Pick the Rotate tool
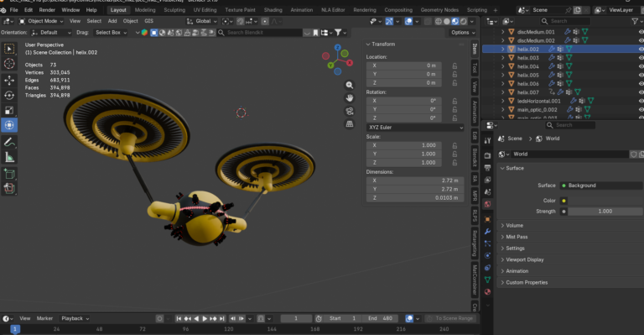The width and height of the screenshot is (644, 335). 9,96
